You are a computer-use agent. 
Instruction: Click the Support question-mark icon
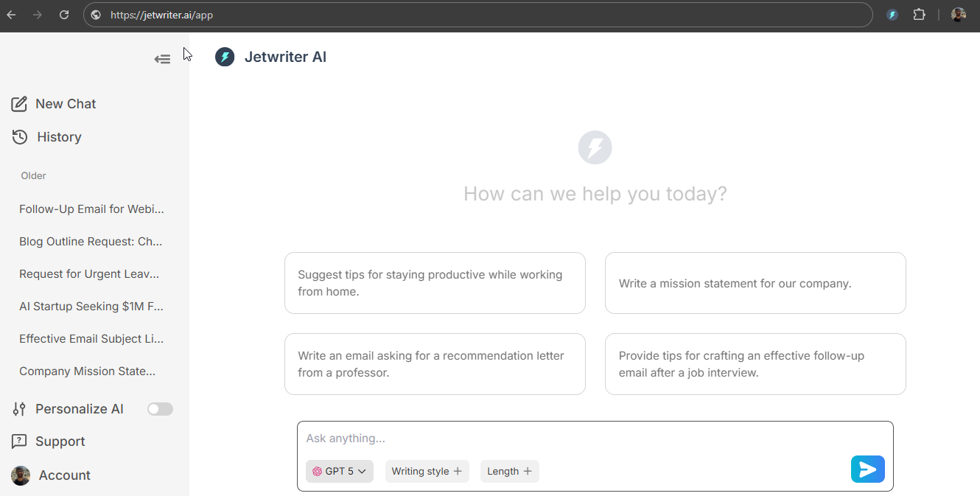coord(19,441)
